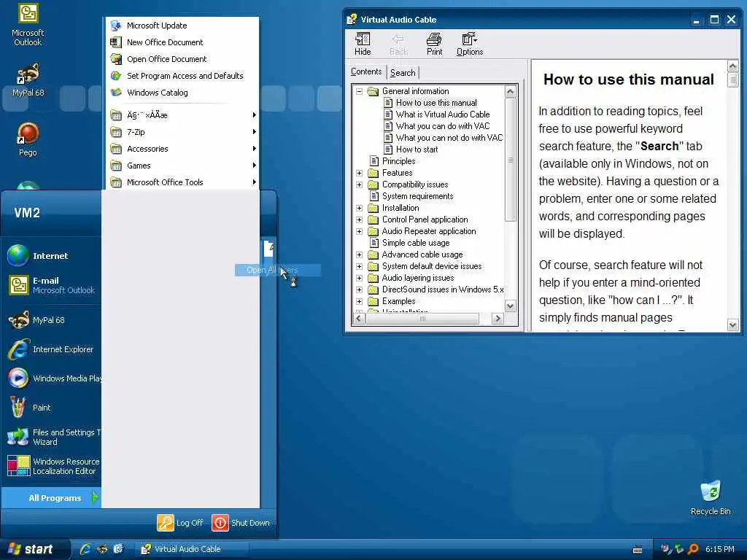Launch Internet Explorer from Start menu
747x560 pixels.
52,349
